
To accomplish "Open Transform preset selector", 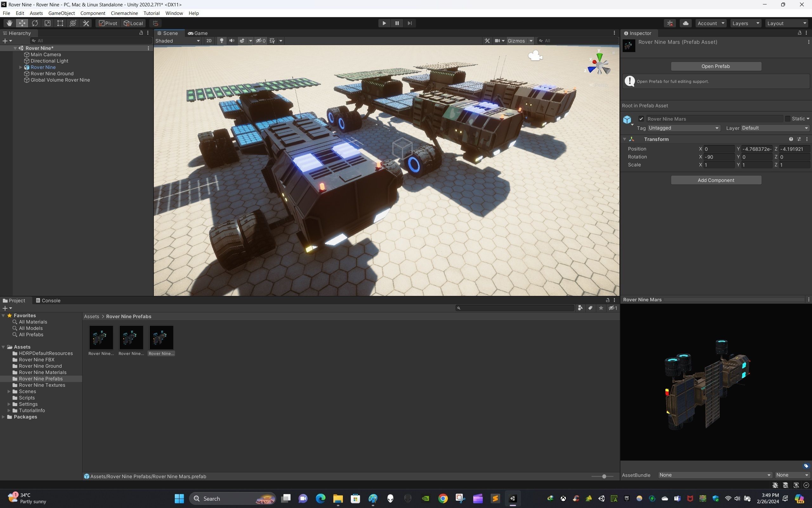I will (799, 139).
